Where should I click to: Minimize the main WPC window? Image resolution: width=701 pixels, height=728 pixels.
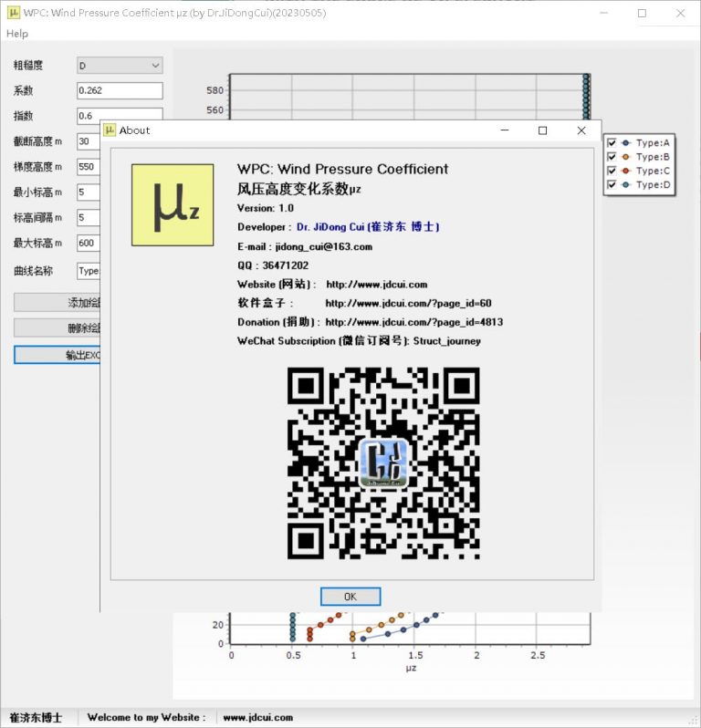coord(602,13)
